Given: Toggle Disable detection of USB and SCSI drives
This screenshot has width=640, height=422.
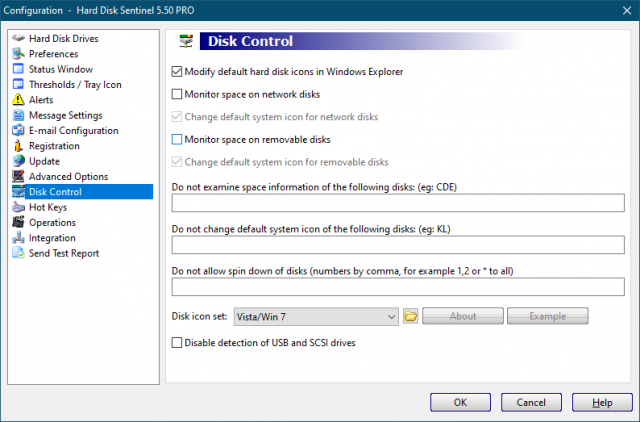Looking at the screenshot, I should (178, 343).
